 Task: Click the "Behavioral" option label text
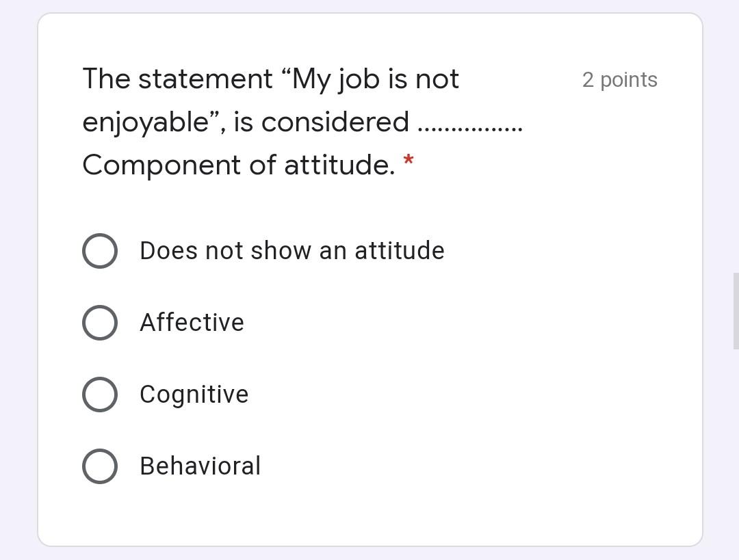pos(200,466)
